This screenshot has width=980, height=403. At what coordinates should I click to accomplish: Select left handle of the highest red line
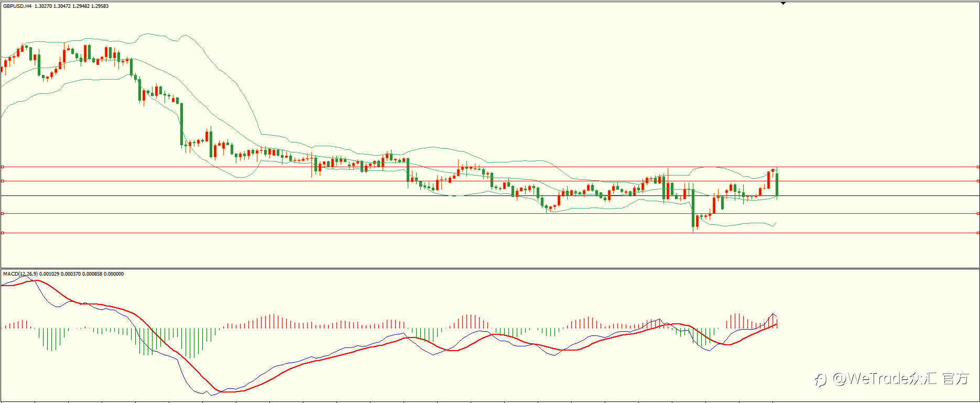2,167
